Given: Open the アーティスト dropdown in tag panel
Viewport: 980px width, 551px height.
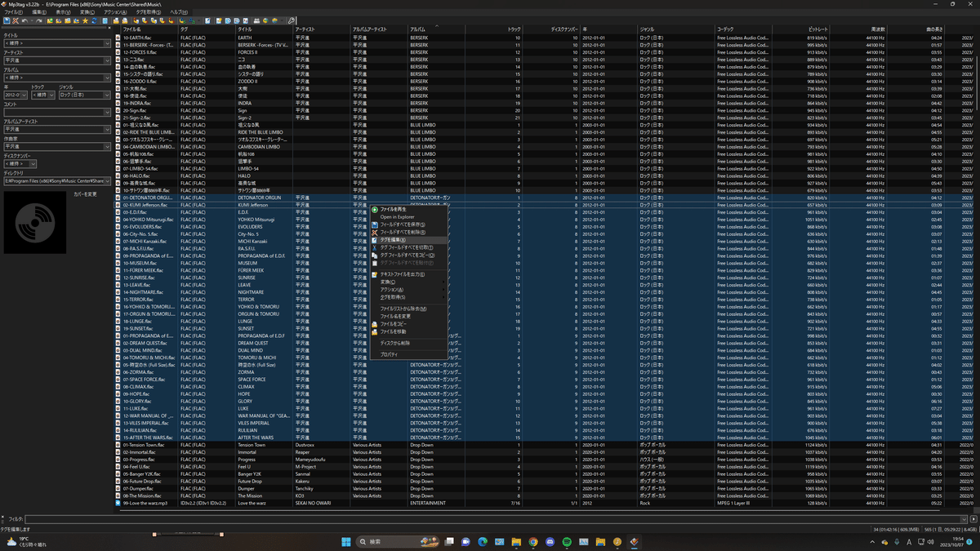Looking at the screenshot, I should click(107, 60).
